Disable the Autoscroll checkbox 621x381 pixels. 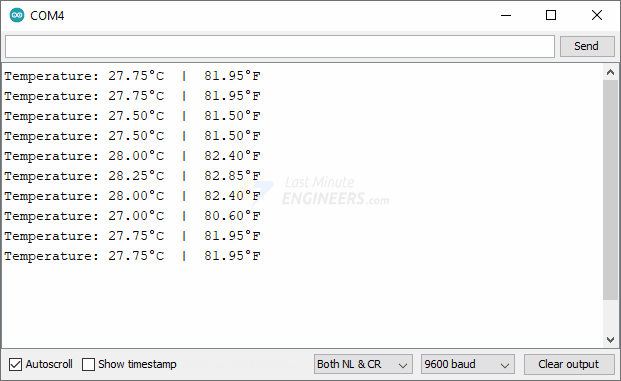click(15, 364)
